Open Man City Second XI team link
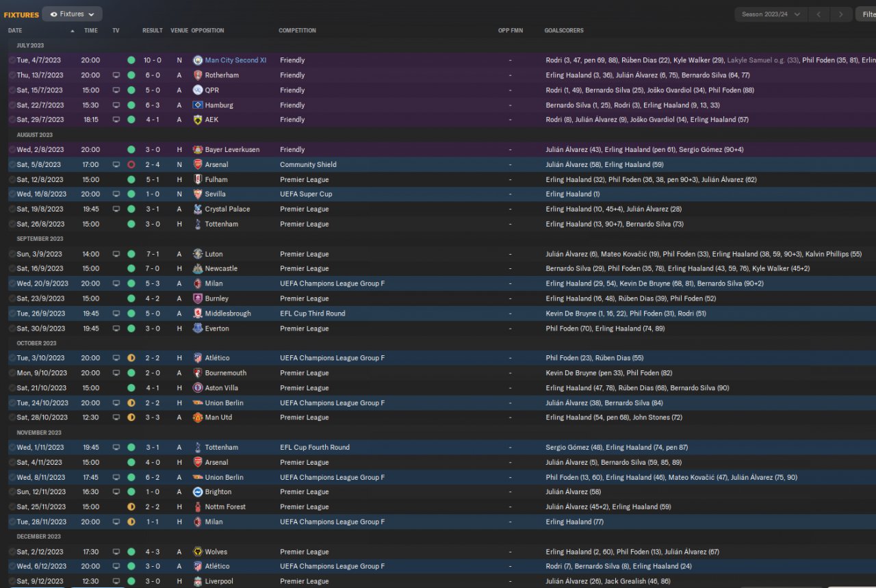This screenshot has width=876, height=588. coord(235,60)
